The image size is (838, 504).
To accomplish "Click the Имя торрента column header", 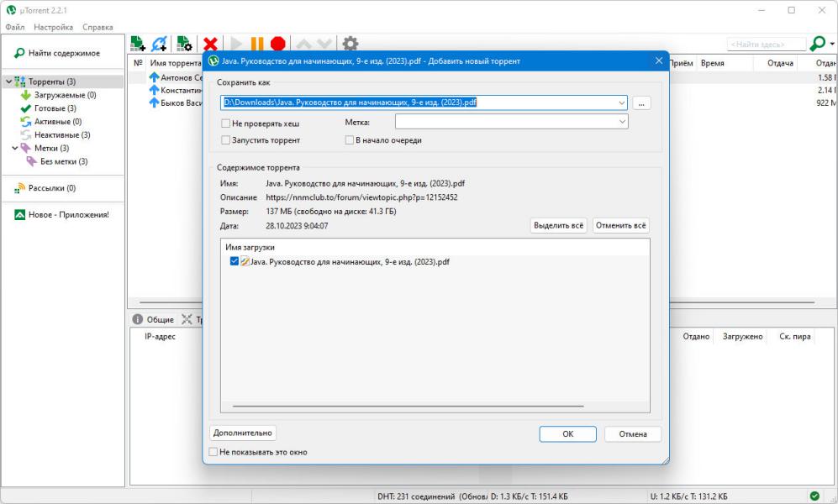I will 176,63.
